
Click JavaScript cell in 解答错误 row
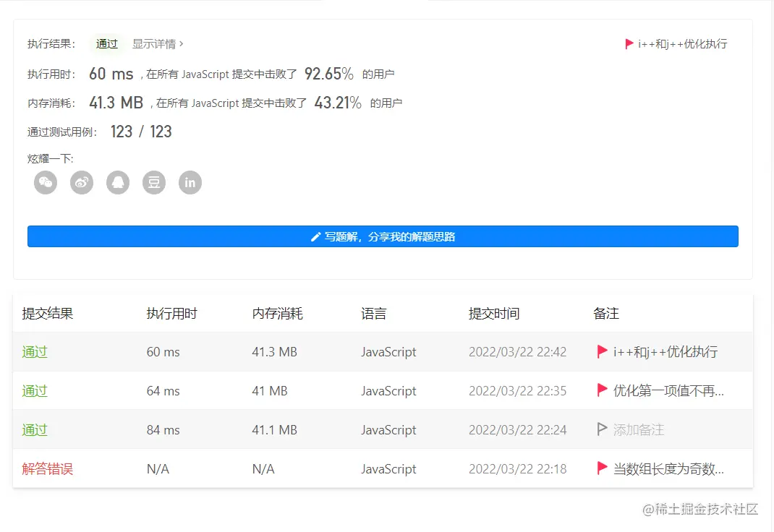coord(388,469)
